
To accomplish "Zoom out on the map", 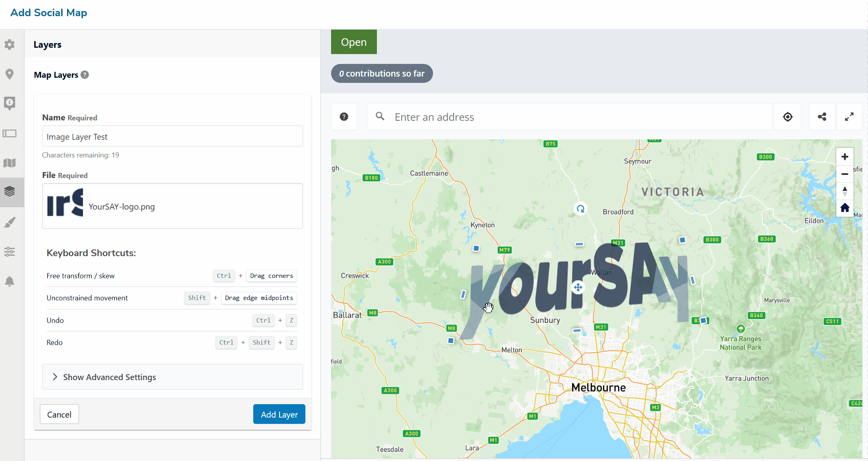I will pos(845,174).
